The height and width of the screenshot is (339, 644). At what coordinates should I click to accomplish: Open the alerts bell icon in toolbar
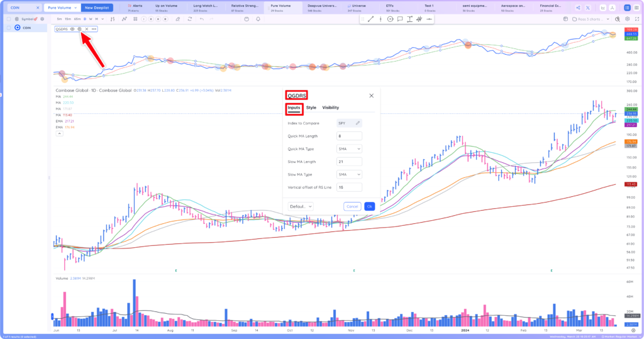[258, 19]
